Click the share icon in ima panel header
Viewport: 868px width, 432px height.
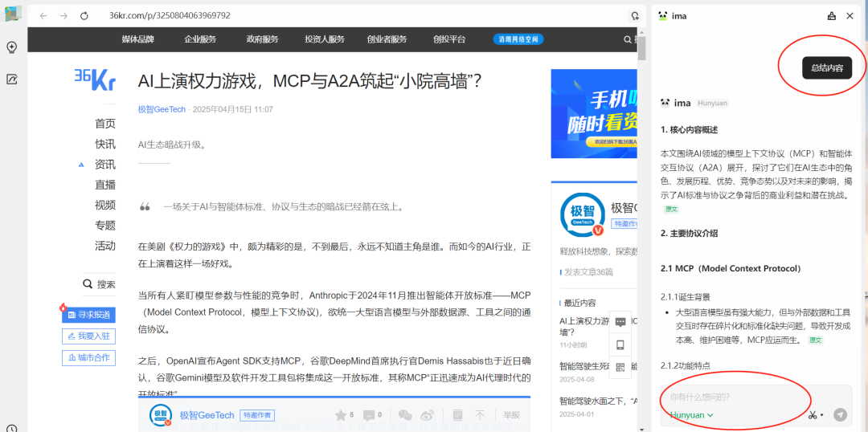coord(831,16)
